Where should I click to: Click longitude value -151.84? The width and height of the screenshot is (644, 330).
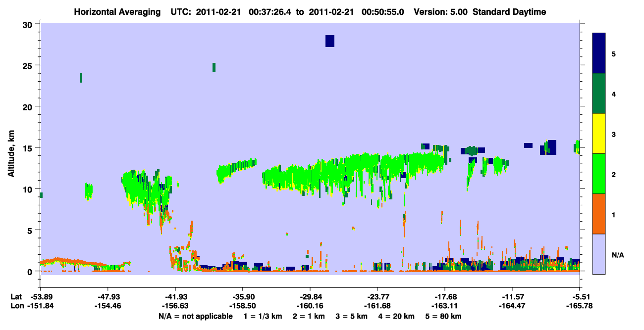pos(41,306)
